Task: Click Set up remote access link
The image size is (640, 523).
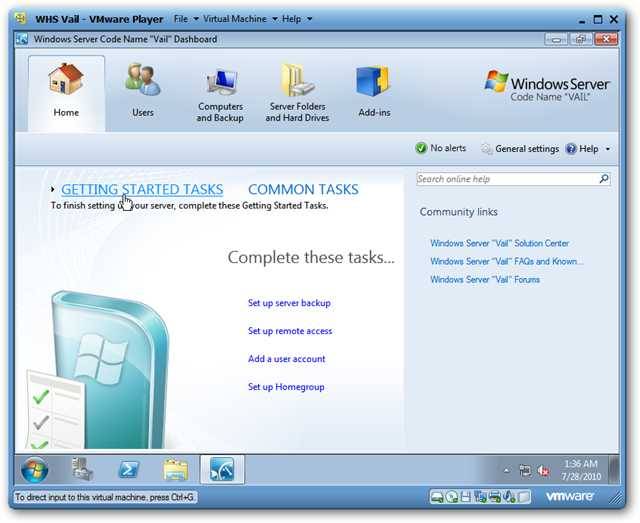Action: [290, 331]
